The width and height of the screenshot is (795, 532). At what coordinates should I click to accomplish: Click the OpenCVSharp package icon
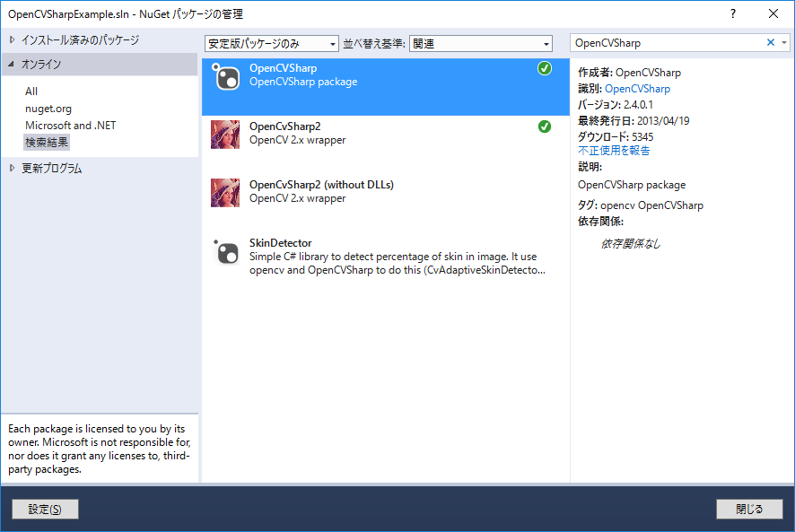click(x=225, y=77)
